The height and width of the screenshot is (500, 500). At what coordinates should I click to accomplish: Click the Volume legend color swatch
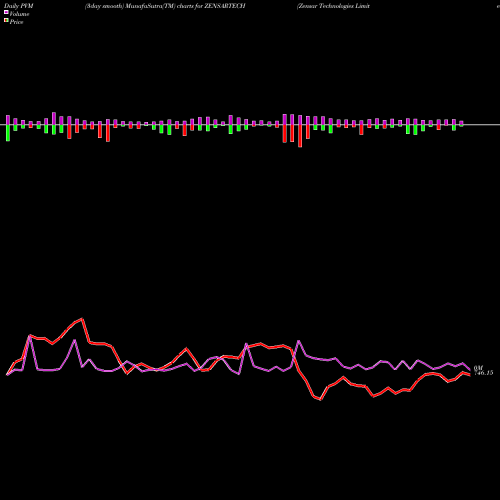6,13
